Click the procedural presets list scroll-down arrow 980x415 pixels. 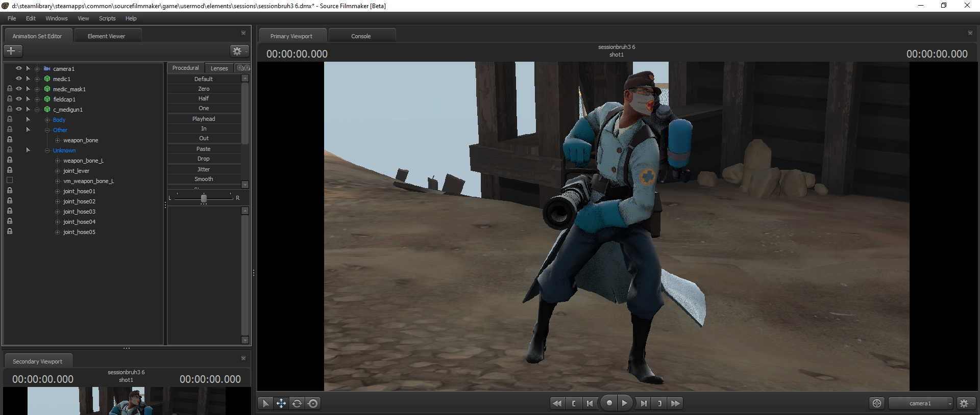click(x=245, y=185)
